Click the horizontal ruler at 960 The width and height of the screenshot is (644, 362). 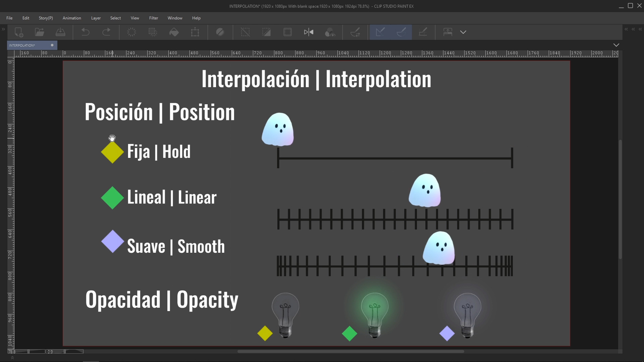click(x=321, y=53)
